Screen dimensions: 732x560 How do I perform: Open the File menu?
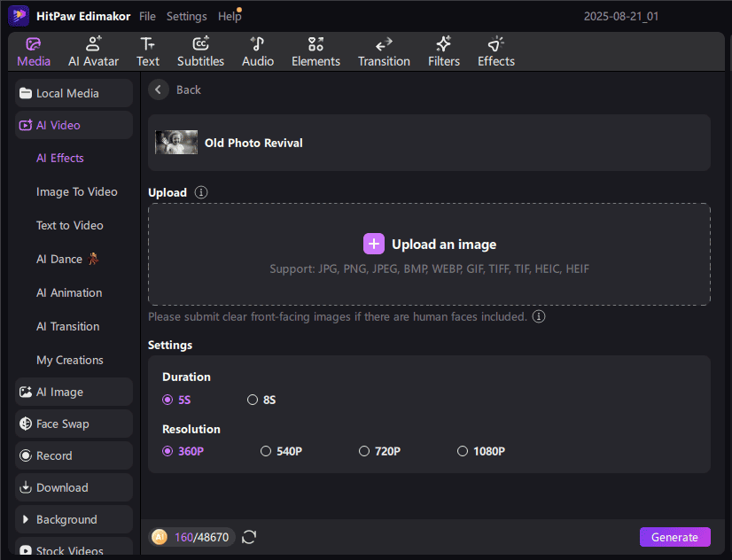point(147,16)
